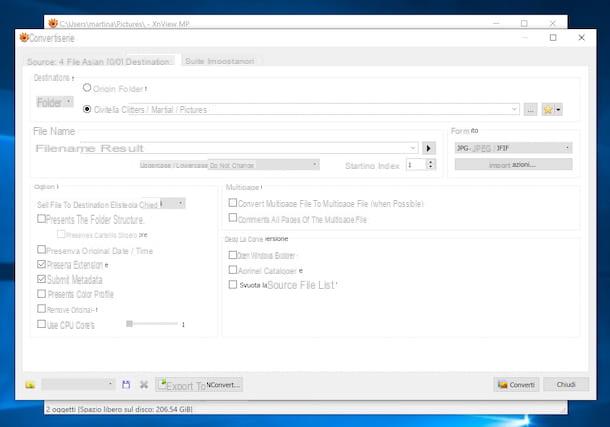Check Convert Multipage File To Multipage File
The image size is (610, 427).
point(232,203)
